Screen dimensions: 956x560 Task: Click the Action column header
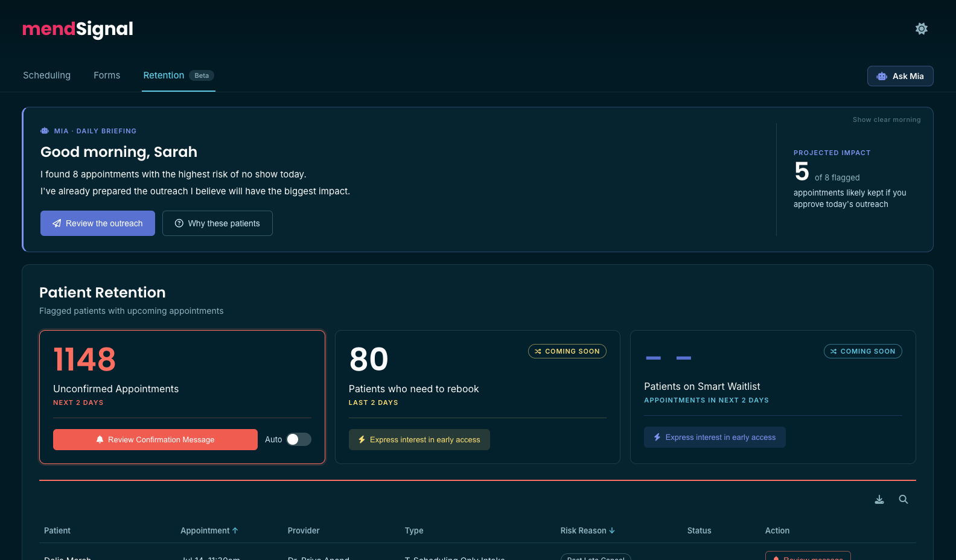pos(777,530)
